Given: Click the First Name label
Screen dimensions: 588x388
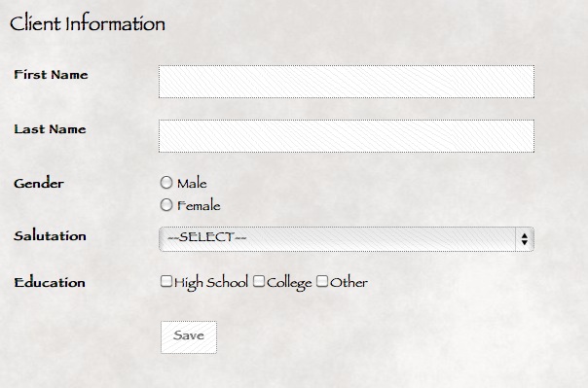Looking at the screenshot, I should click(x=51, y=75).
